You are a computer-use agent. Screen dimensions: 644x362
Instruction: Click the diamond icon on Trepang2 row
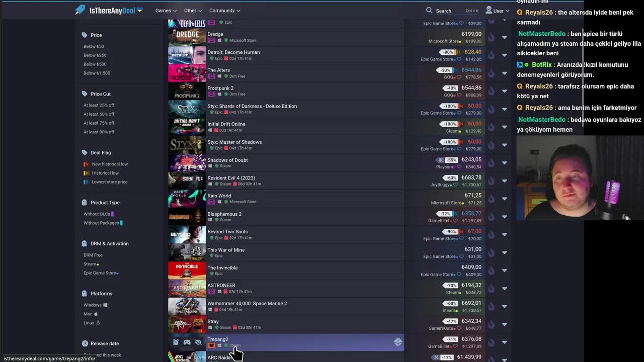pos(397,342)
